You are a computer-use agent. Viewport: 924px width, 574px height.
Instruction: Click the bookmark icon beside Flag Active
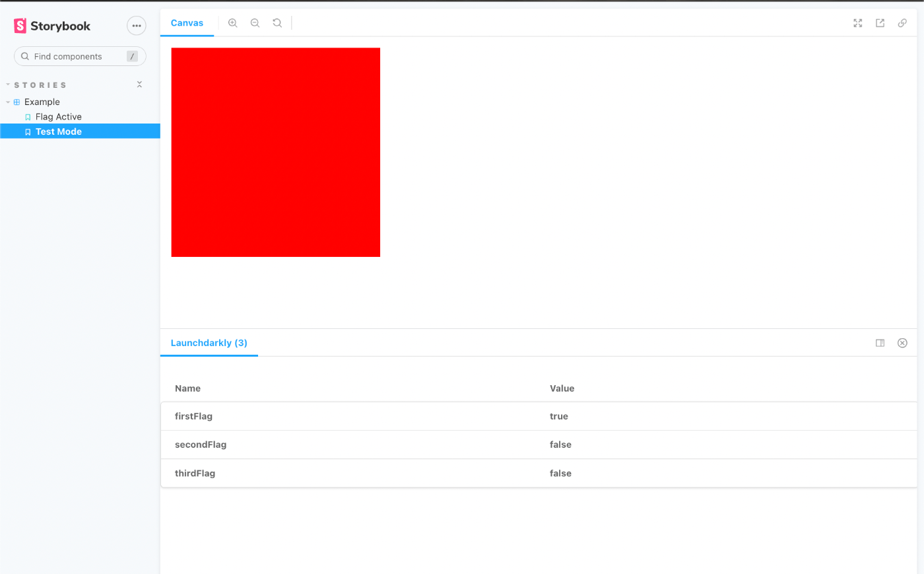pos(28,117)
